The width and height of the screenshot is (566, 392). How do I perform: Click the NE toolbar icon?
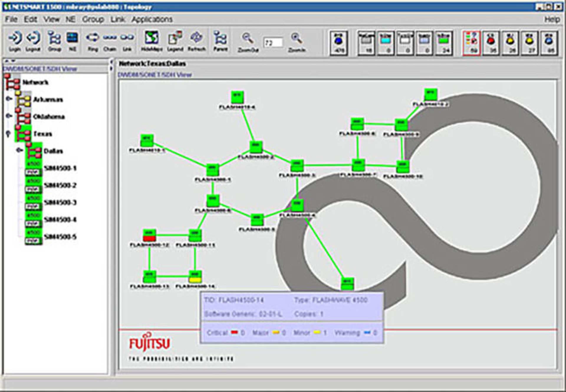point(72,41)
